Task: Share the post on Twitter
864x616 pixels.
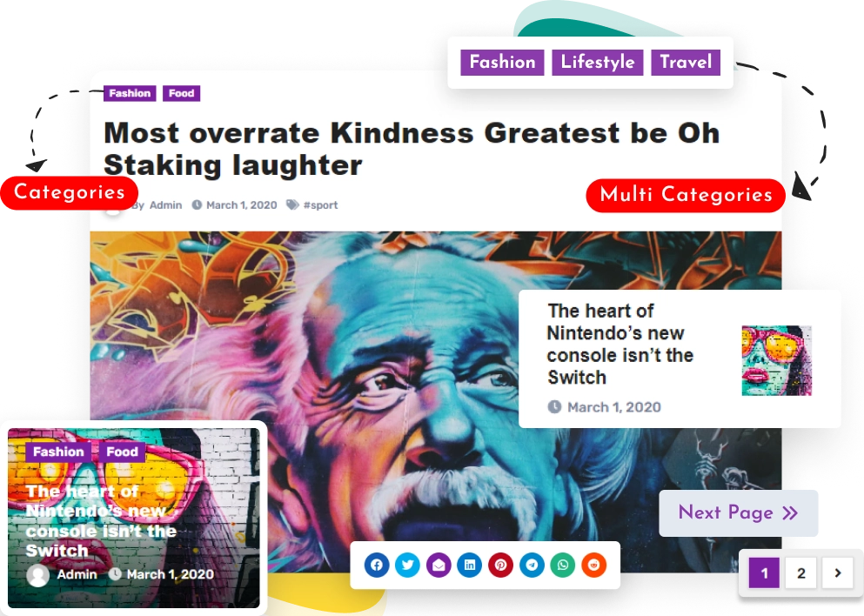Action: (408, 566)
